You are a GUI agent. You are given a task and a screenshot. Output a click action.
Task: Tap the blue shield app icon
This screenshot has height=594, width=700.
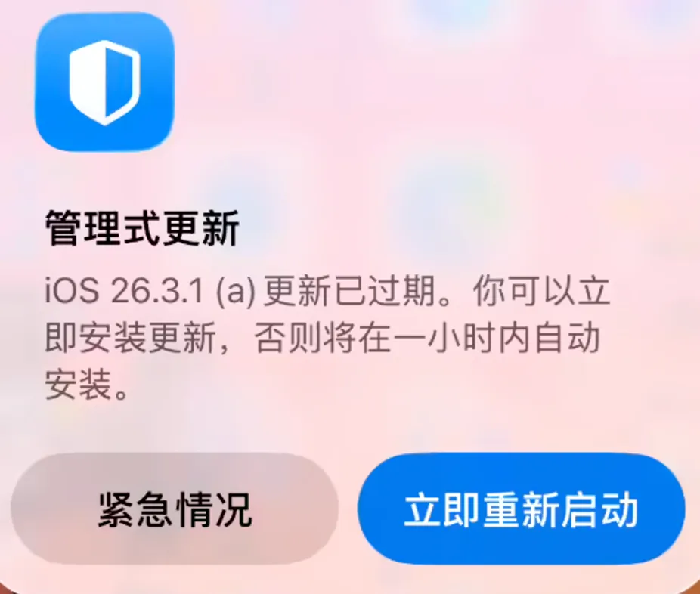(x=104, y=82)
